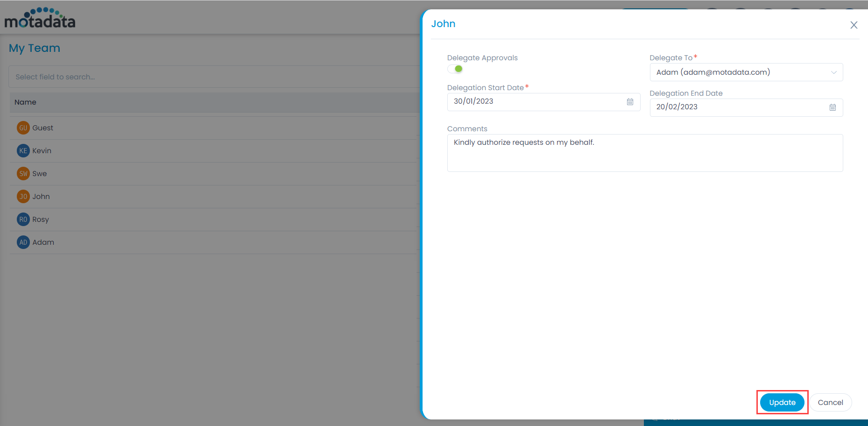The width and height of the screenshot is (868, 426).
Task: Click the calendar icon in Delegation End Date
Action: pos(833,107)
